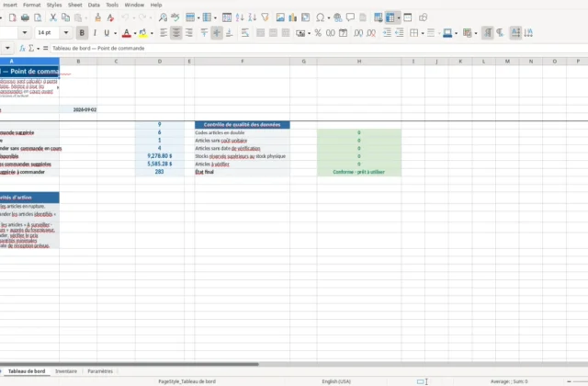Open the font color dropdown arrow
This screenshot has height=386, width=588.
135,33
